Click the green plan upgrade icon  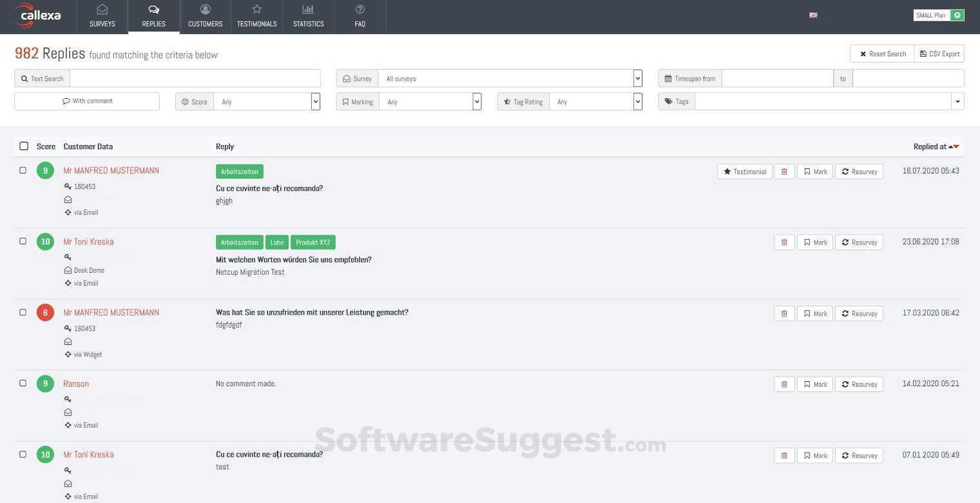(957, 15)
